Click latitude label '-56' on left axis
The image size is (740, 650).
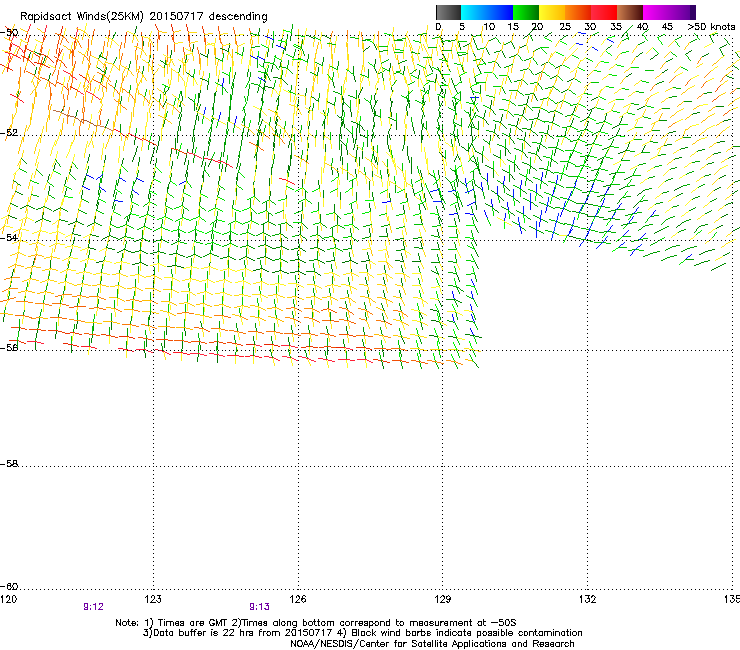click(x=9, y=347)
